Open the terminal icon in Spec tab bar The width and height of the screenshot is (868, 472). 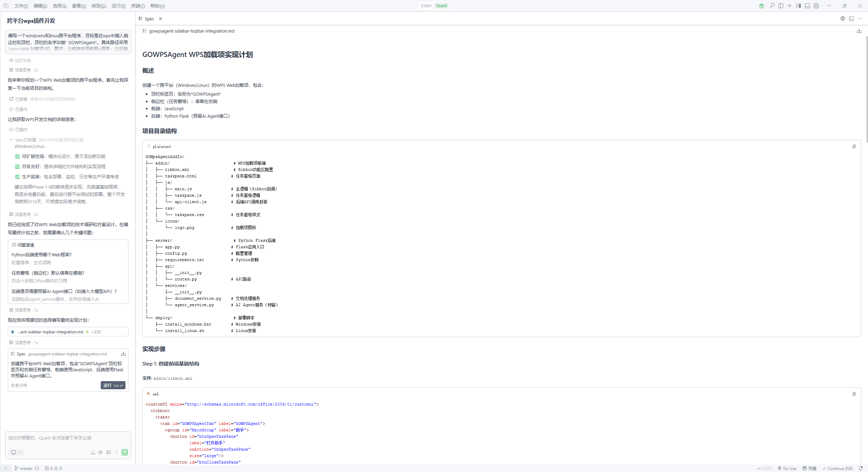[x=851, y=19]
